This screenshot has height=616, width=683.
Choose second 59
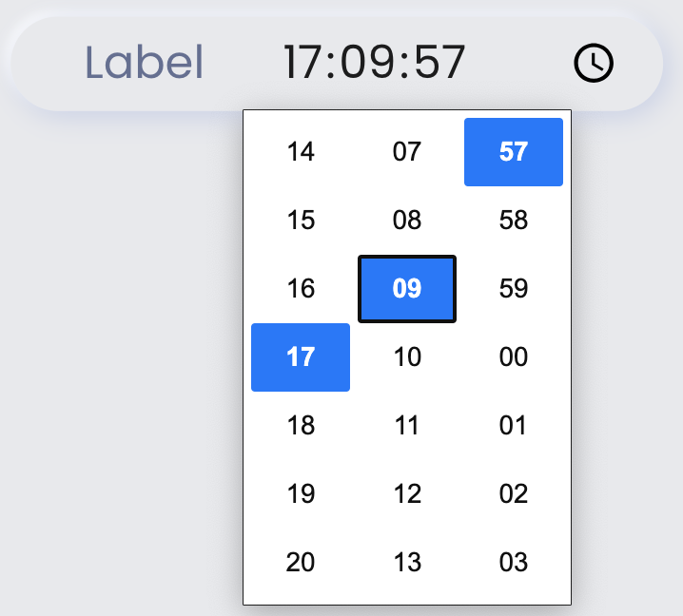tap(514, 289)
